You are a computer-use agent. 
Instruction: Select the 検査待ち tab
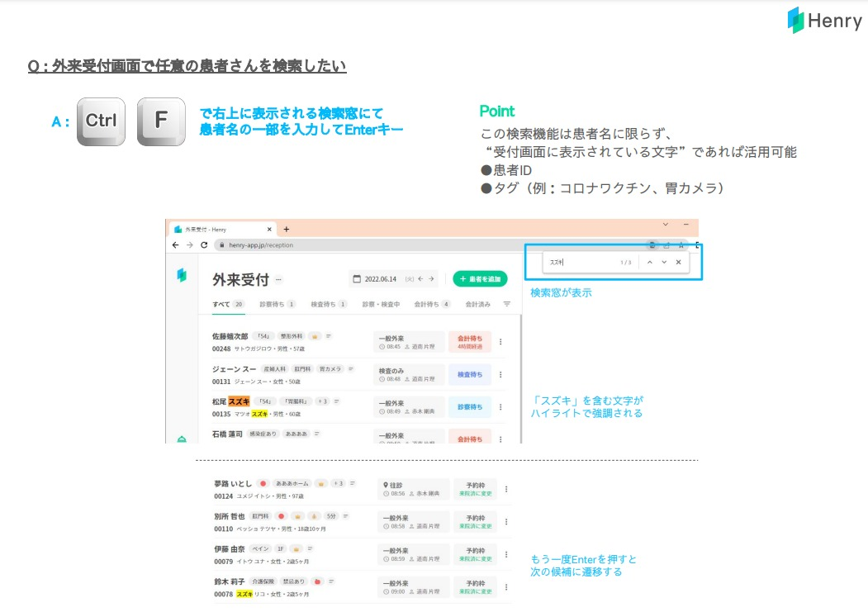328,304
